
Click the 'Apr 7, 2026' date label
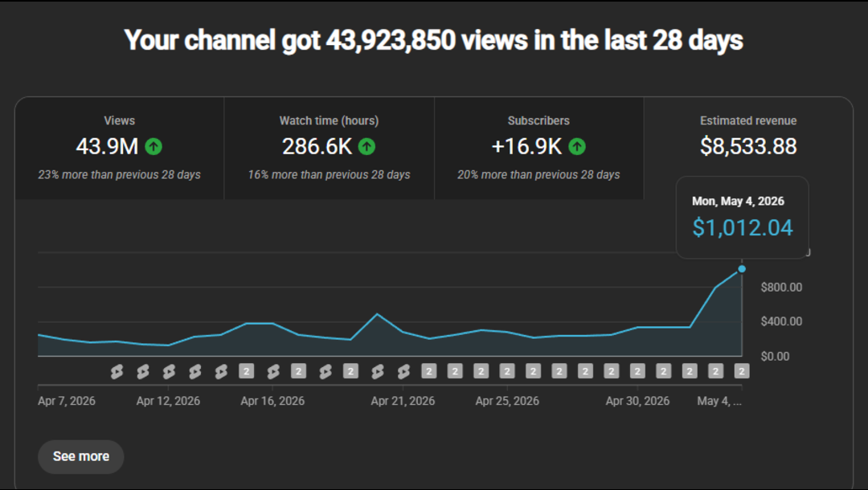tap(67, 401)
